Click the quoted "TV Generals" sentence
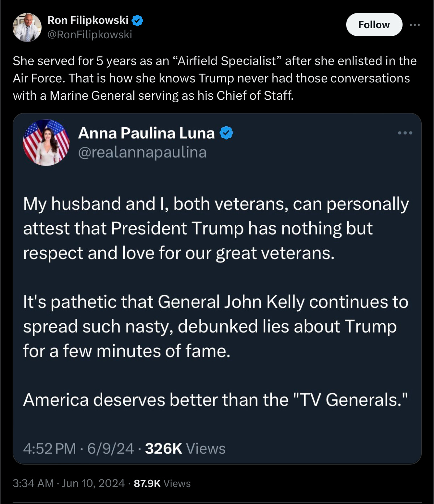The image size is (434, 504). tap(216, 400)
